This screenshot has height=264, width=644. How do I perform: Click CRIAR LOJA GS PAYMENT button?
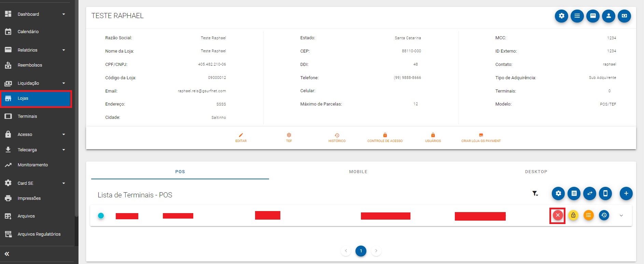481,138
